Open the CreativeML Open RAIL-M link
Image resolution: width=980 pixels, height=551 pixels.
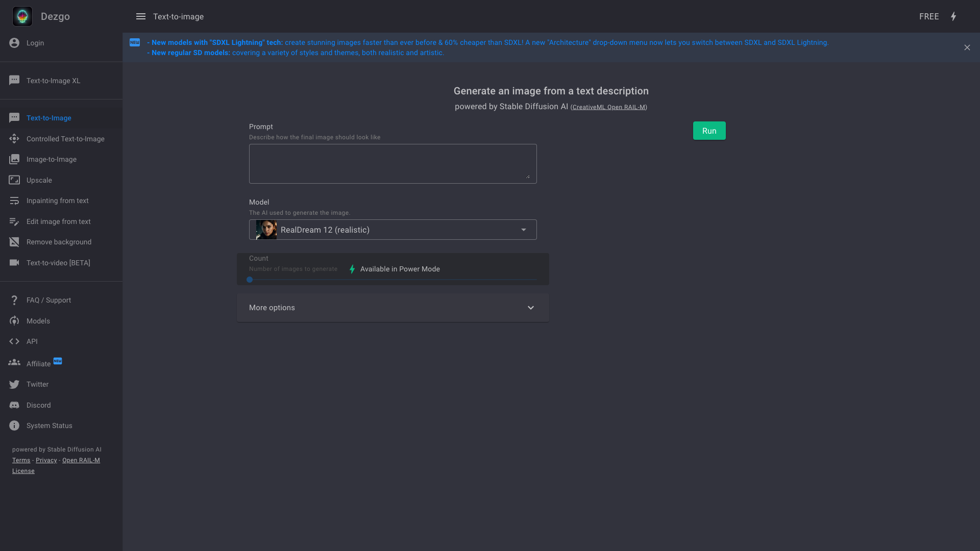[x=609, y=107]
